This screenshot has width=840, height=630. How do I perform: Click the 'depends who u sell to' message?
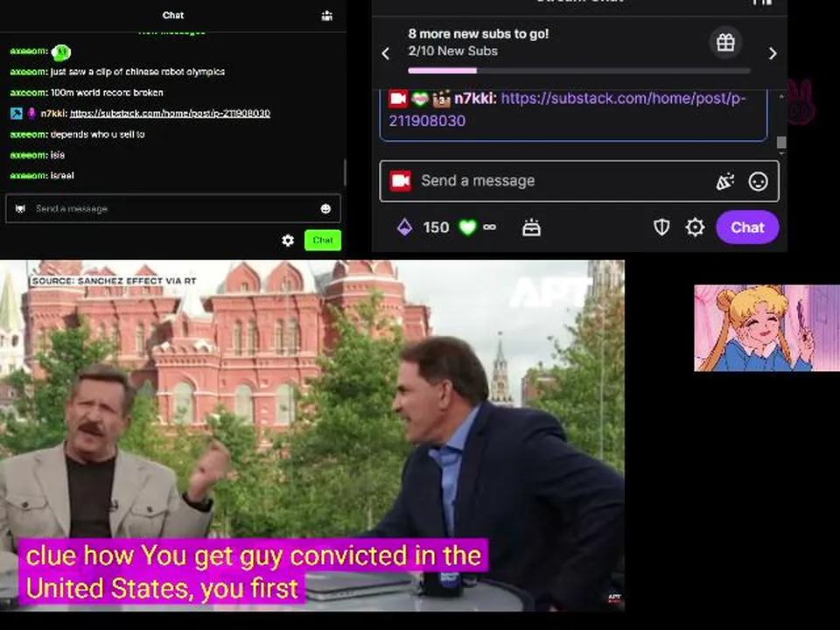pos(78,135)
